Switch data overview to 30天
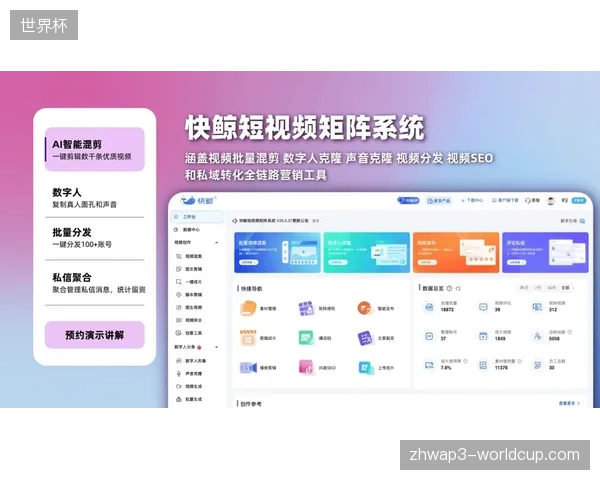Screen dimensions: 600x480 point(551,287)
